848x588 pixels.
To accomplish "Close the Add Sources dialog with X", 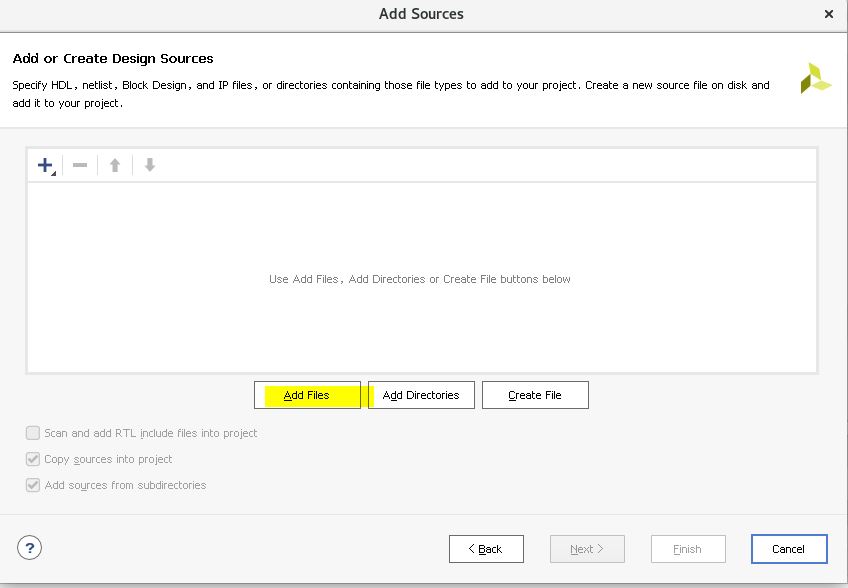I will 829,14.
